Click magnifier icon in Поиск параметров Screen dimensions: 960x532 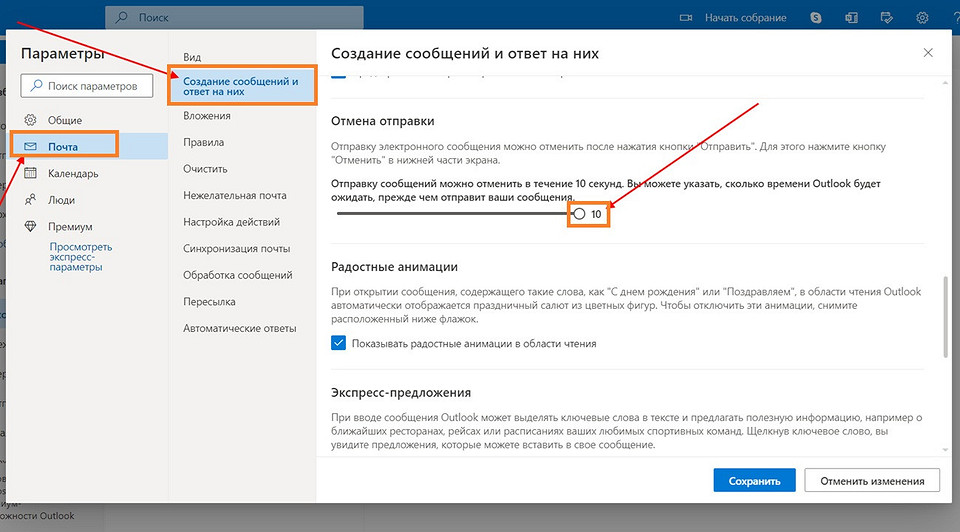click(x=36, y=86)
